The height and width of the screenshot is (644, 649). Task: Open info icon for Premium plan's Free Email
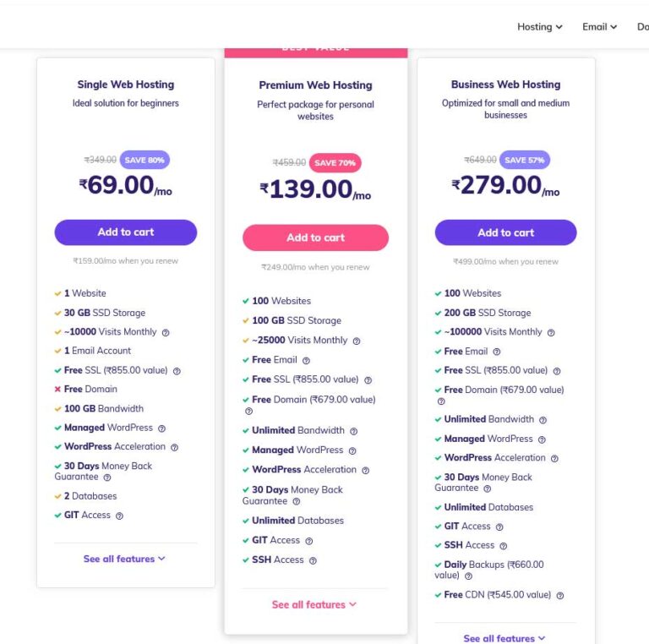tap(306, 361)
